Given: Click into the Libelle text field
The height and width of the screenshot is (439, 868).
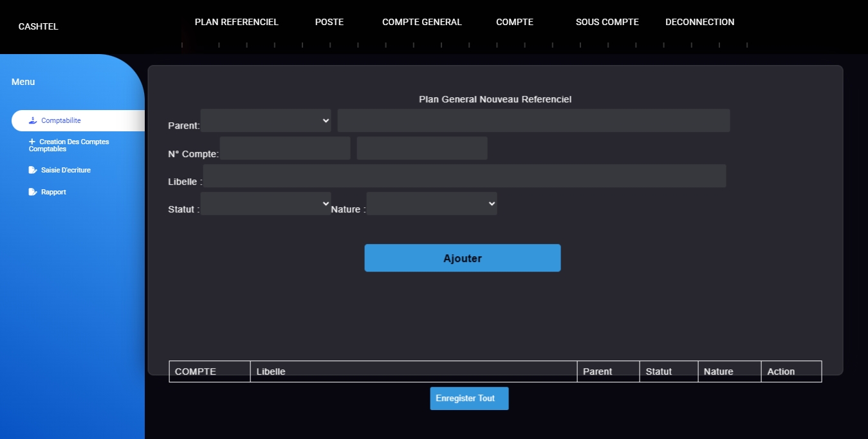Looking at the screenshot, I should 465,176.
